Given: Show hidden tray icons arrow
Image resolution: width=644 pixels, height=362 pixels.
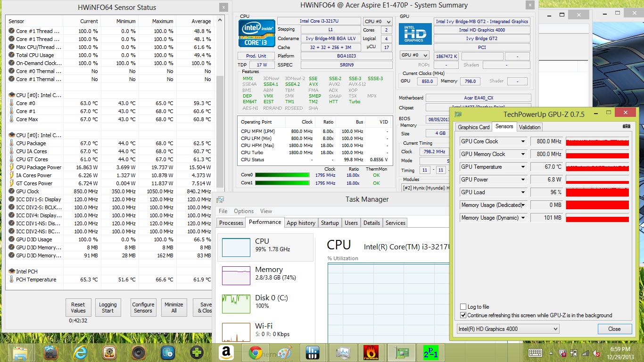Looking at the screenshot, I should pyautogui.click(x=551, y=353).
